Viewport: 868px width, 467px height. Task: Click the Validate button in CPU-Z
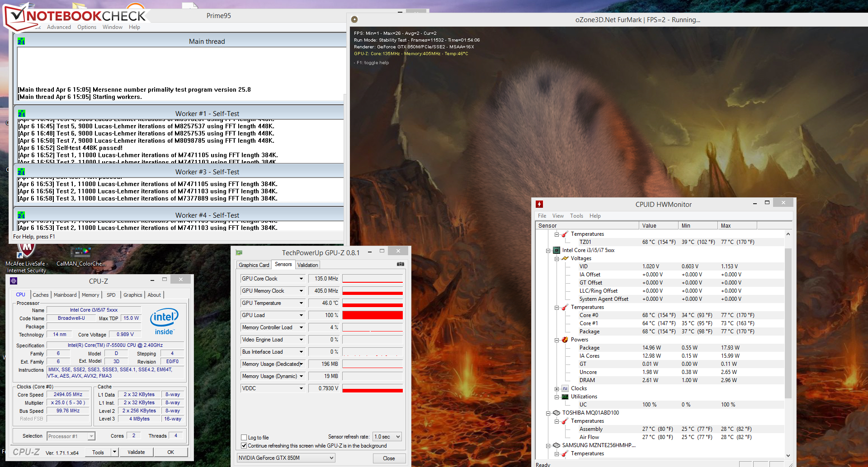pyautogui.click(x=136, y=452)
